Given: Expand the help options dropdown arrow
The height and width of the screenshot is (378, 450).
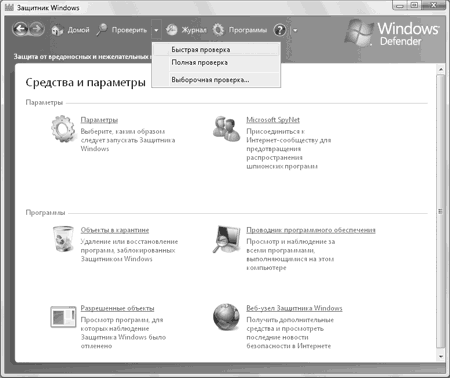Looking at the screenshot, I should point(295,31).
